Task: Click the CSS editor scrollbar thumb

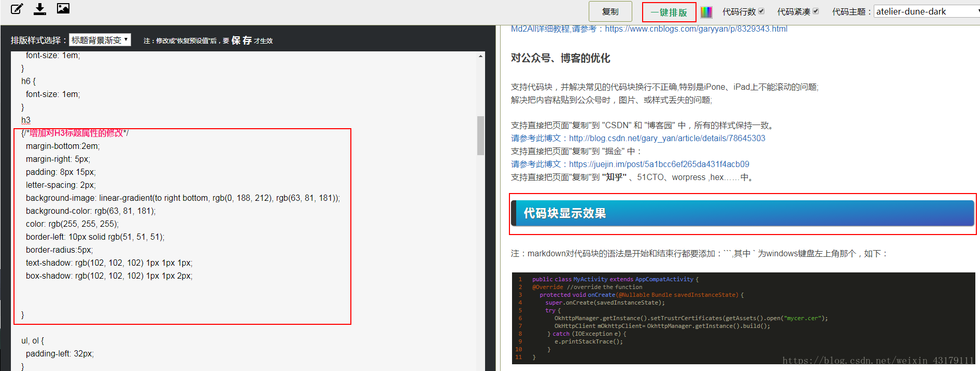Action: coord(480,135)
